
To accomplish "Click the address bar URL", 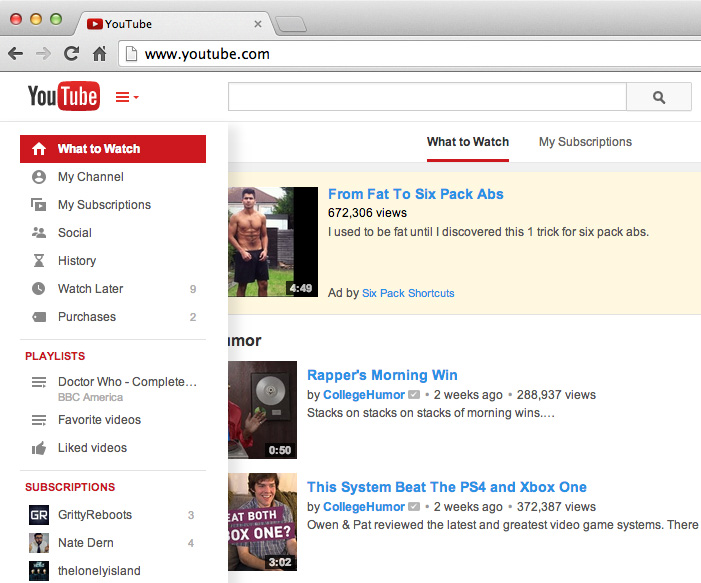I will point(207,54).
